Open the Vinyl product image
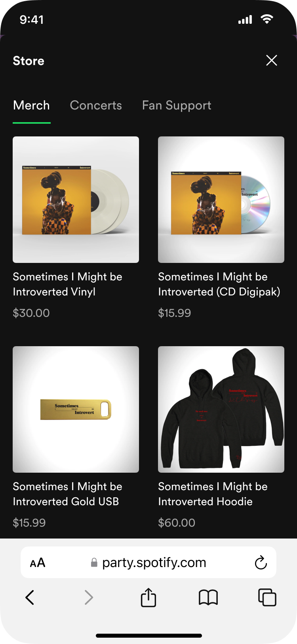The width and height of the screenshot is (297, 644). [76, 199]
